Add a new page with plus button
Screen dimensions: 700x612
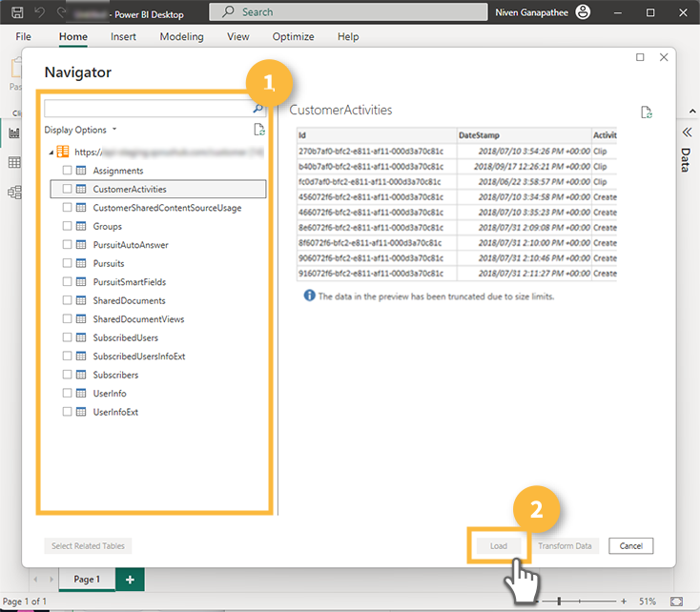(130, 580)
